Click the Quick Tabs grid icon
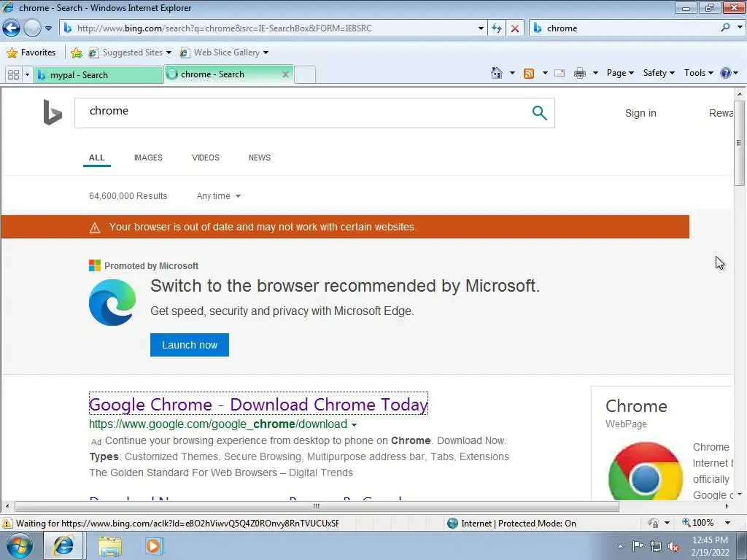This screenshot has height=560, width=747. (13, 75)
